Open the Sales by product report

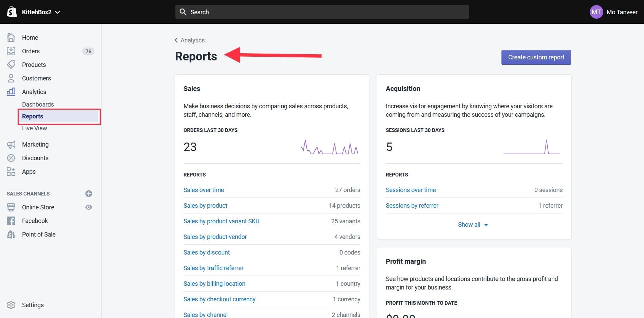pos(205,206)
